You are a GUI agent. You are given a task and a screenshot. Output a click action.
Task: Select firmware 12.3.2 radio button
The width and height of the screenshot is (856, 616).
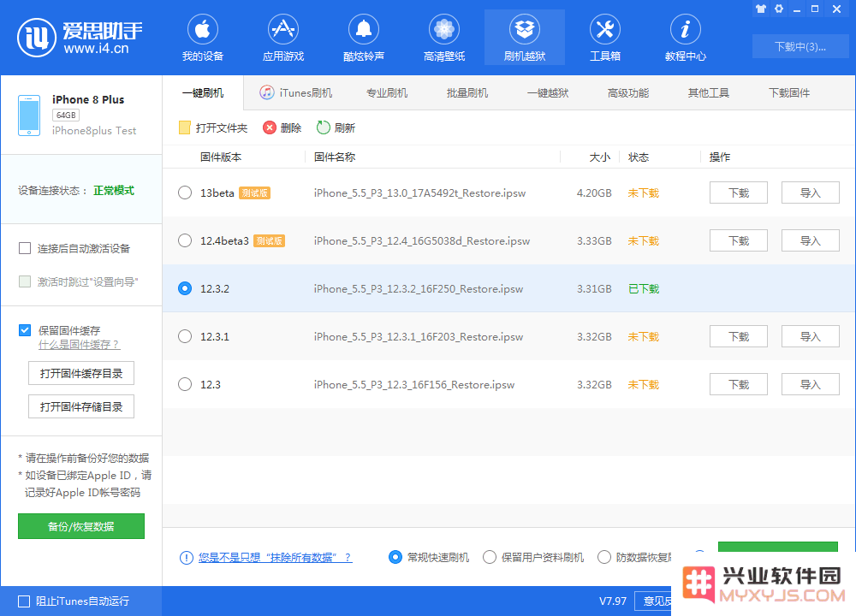click(x=185, y=288)
